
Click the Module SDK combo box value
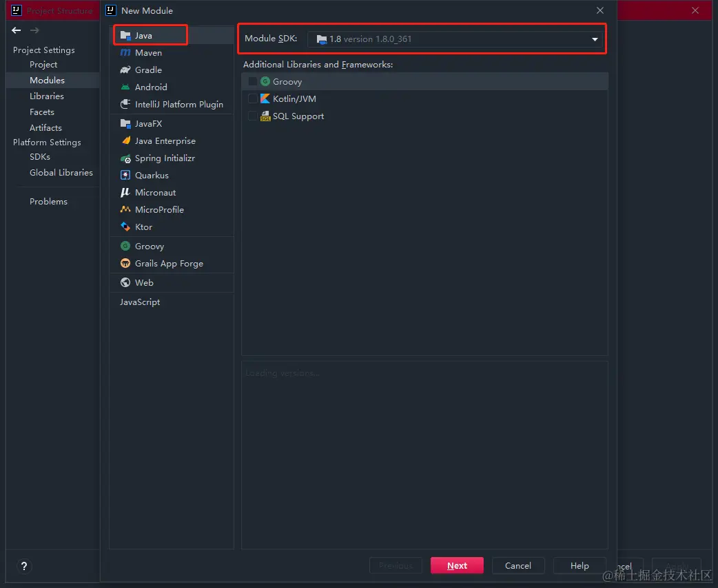(455, 39)
